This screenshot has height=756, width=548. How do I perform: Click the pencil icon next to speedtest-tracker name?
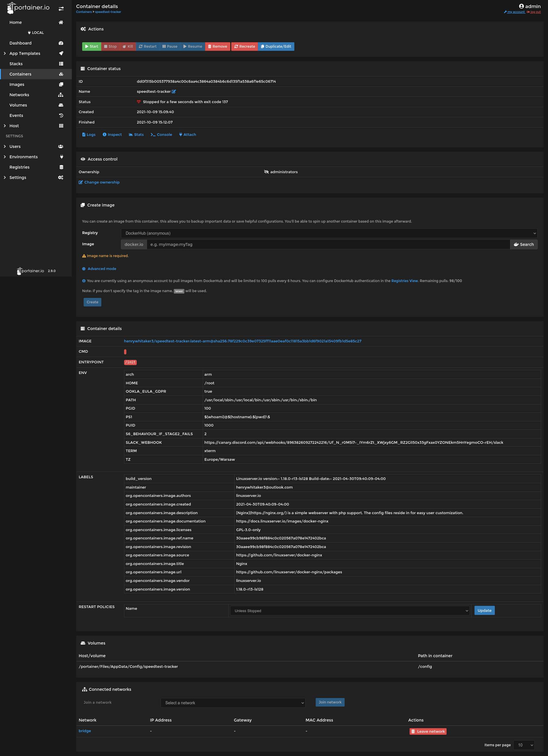pos(174,92)
